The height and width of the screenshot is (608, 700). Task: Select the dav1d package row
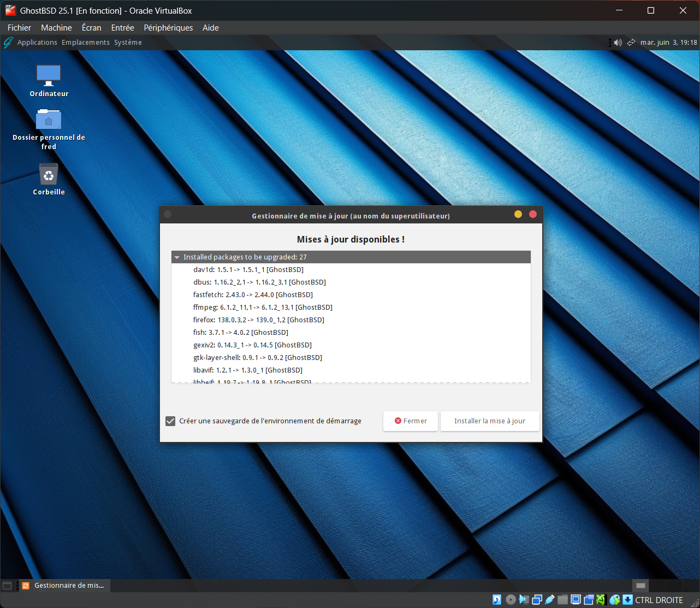tap(351, 270)
